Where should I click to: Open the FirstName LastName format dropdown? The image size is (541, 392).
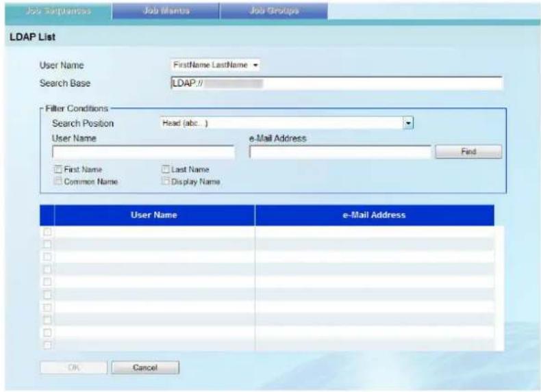point(215,65)
